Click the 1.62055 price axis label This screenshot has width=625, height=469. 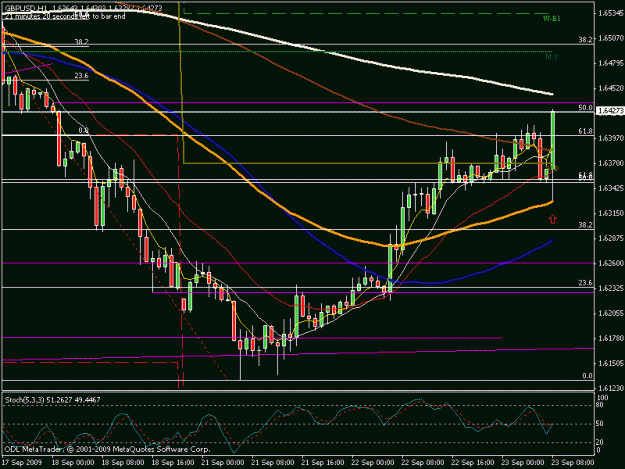610,313
